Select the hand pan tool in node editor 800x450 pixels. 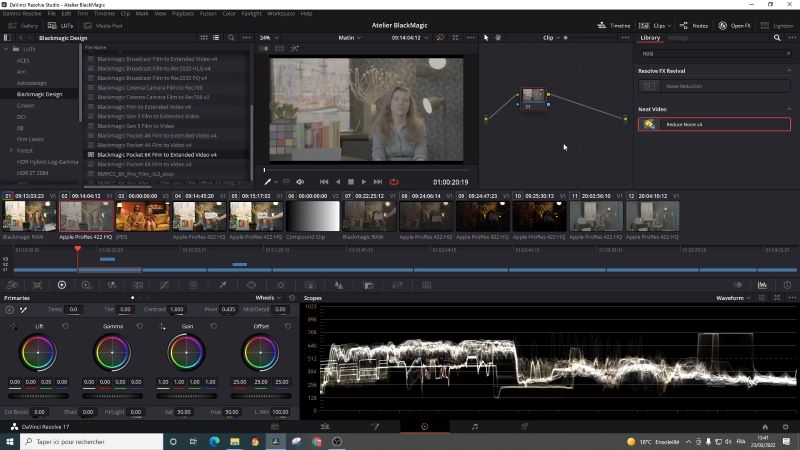click(x=499, y=37)
